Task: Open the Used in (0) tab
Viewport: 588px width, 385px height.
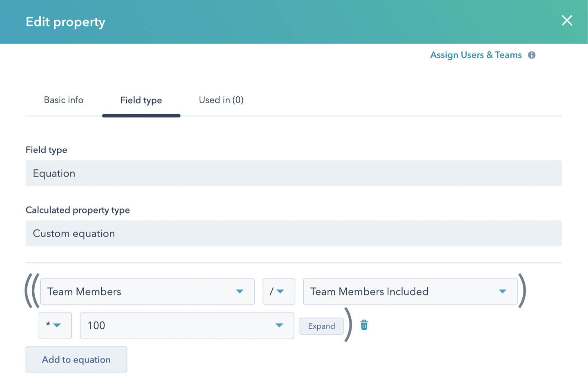Action: tap(221, 100)
